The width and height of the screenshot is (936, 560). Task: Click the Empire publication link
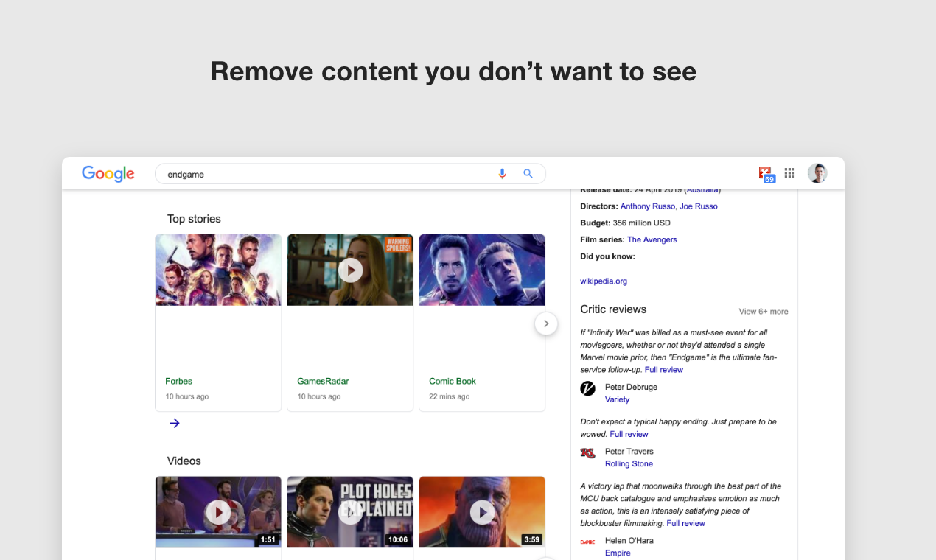click(x=618, y=553)
